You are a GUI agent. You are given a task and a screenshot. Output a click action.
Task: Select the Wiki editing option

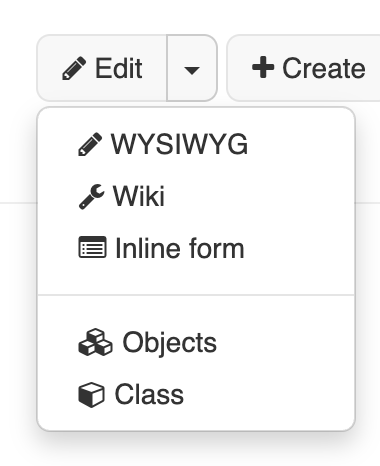(196, 196)
